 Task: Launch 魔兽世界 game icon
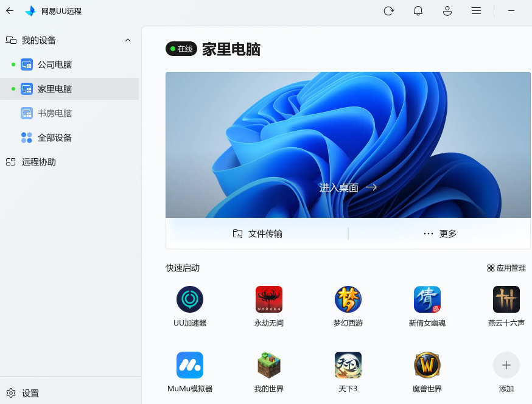[427, 365]
